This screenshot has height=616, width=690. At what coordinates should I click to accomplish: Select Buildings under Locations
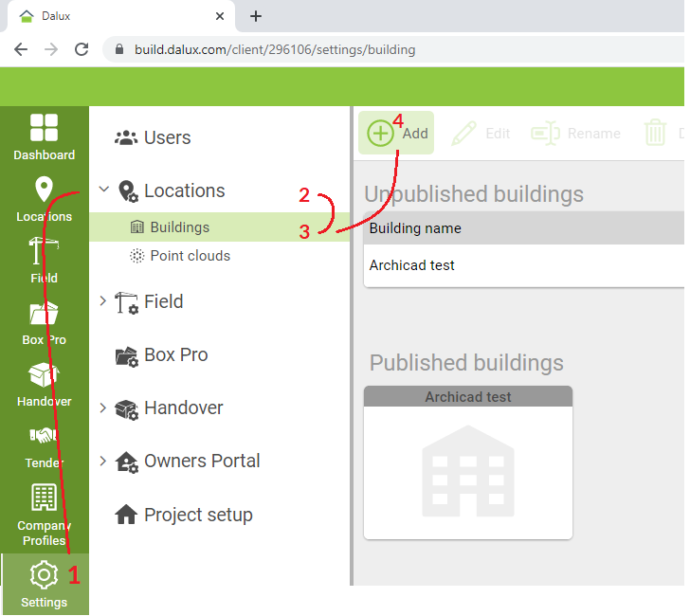coord(219,227)
